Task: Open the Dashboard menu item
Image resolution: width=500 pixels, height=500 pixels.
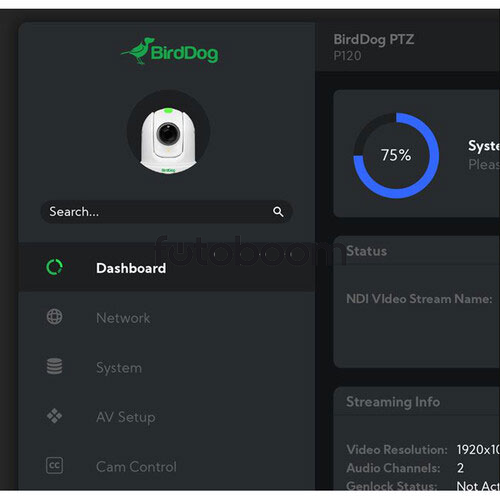Action: point(167,268)
